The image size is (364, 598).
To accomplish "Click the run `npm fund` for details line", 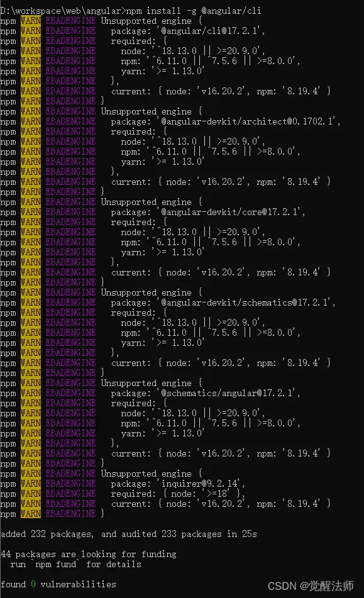I will 75,564.
